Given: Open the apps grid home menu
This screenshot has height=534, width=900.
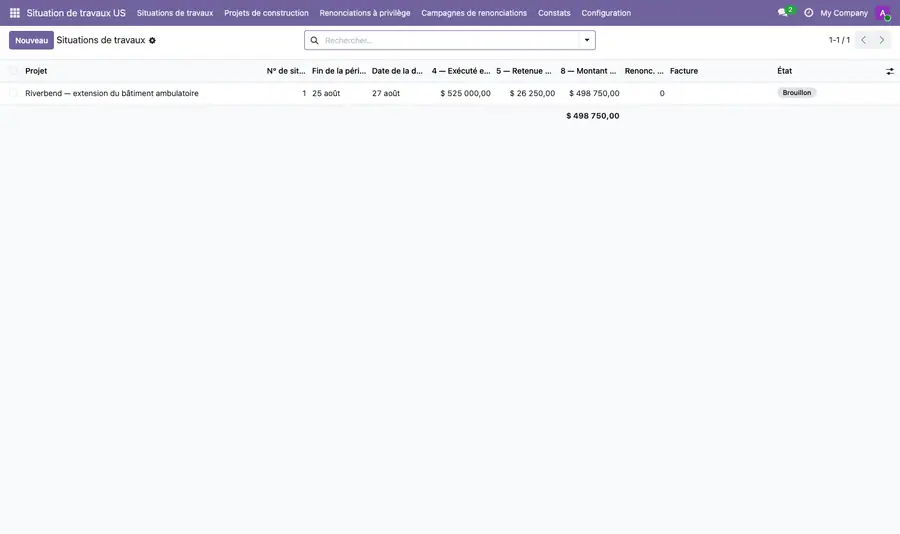Looking at the screenshot, I should 15,13.
